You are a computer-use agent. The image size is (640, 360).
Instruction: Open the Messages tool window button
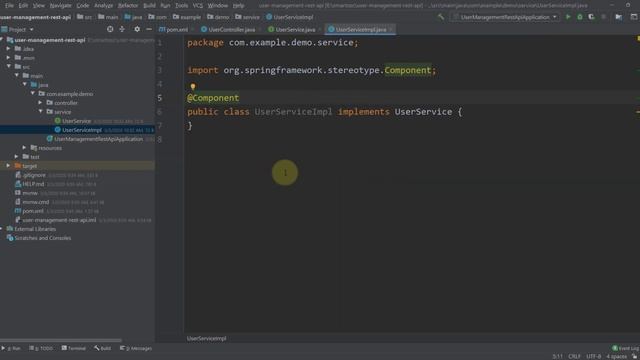pyautogui.click(x=136, y=348)
